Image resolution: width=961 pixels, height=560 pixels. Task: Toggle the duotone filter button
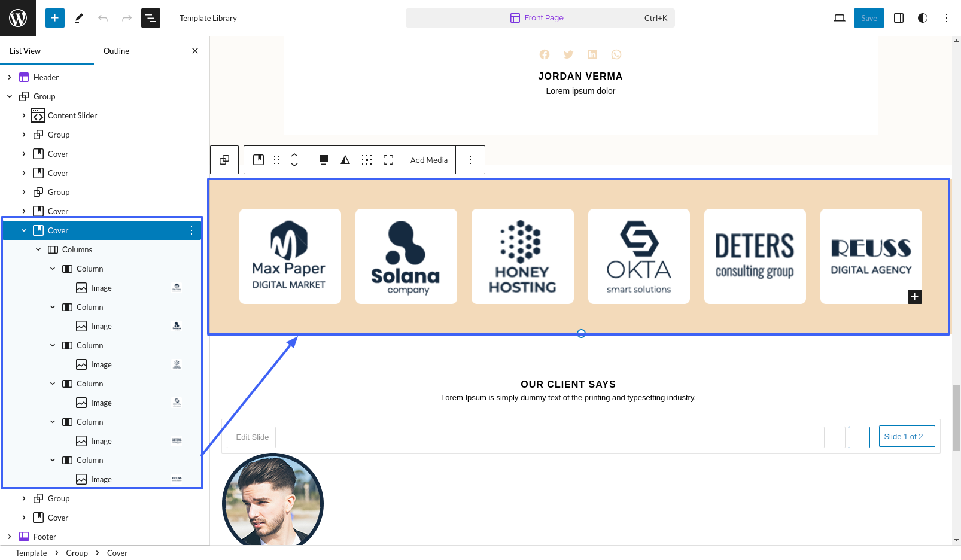pos(345,160)
